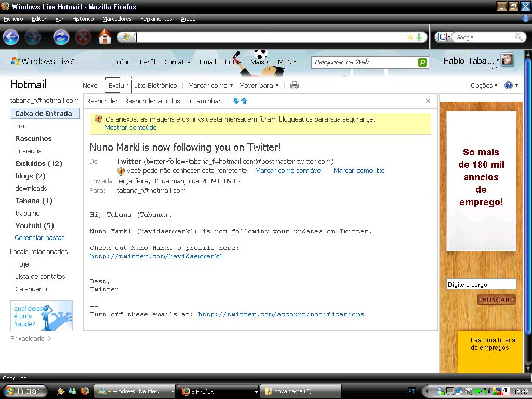The image size is (532, 399).
Task: Click the magnifier in the Google search box
Action: (x=518, y=37)
